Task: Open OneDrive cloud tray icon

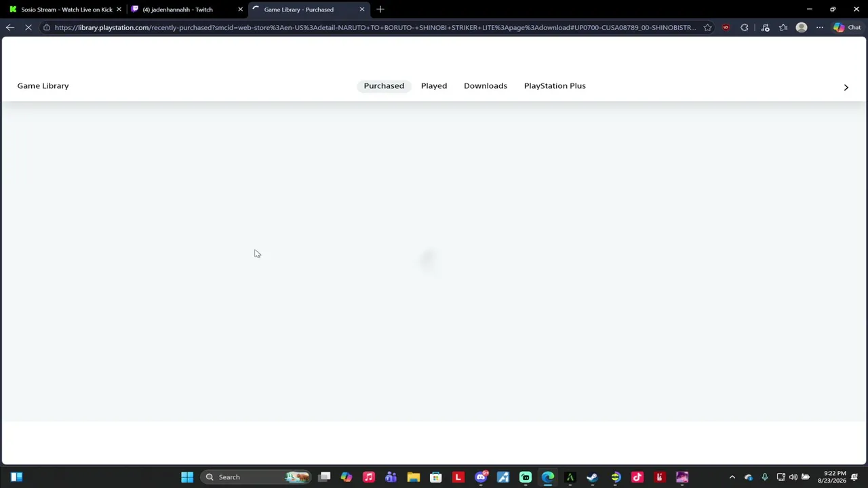Action: pyautogui.click(x=748, y=477)
